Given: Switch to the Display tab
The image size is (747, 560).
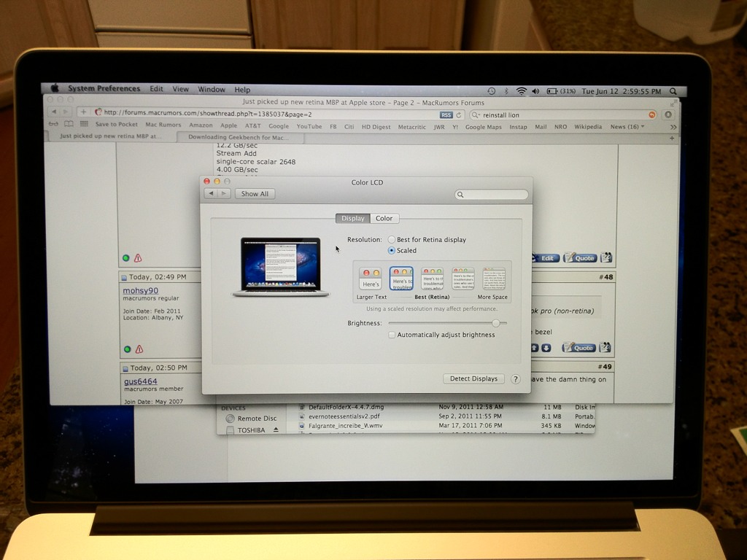Looking at the screenshot, I should (x=352, y=218).
